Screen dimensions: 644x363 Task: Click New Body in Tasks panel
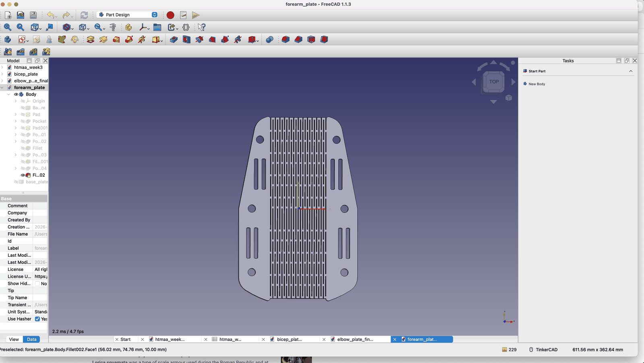tap(537, 84)
